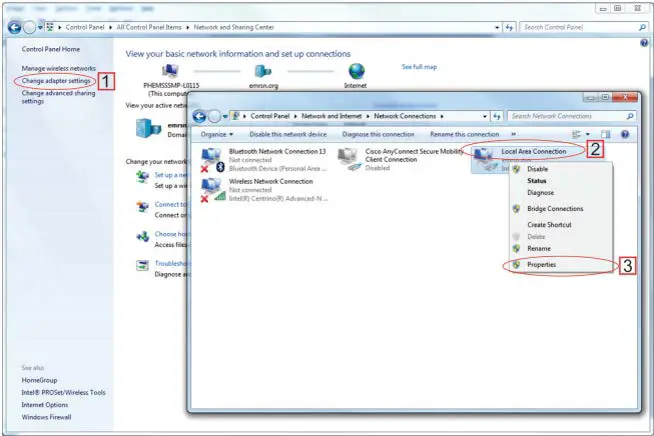Click Control Panel Home link
This screenshot has width=654, height=436.
pyautogui.click(x=51, y=49)
